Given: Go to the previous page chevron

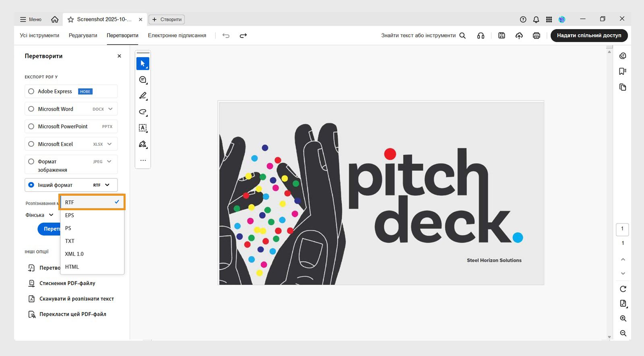Looking at the screenshot, I should [623, 259].
